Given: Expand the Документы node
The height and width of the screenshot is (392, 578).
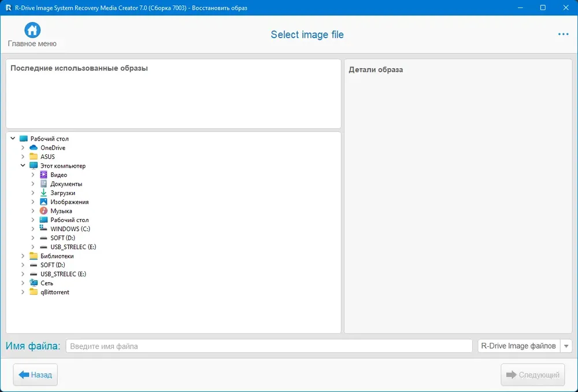Looking at the screenshot, I should coord(33,184).
